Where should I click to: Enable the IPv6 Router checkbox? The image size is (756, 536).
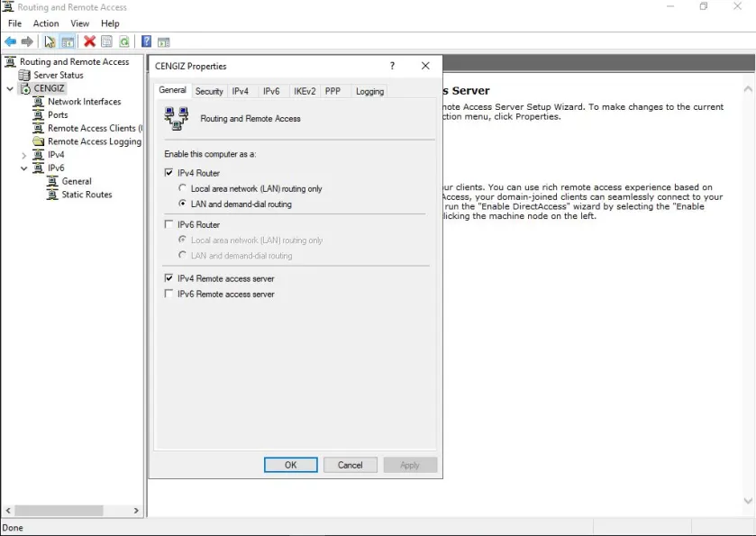(x=169, y=224)
